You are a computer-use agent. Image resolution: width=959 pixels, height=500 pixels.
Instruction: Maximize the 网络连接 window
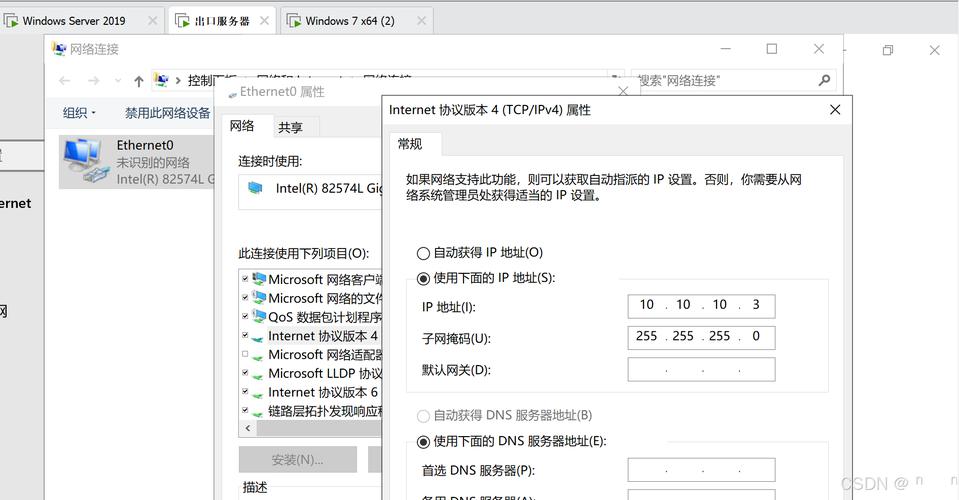[772, 49]
